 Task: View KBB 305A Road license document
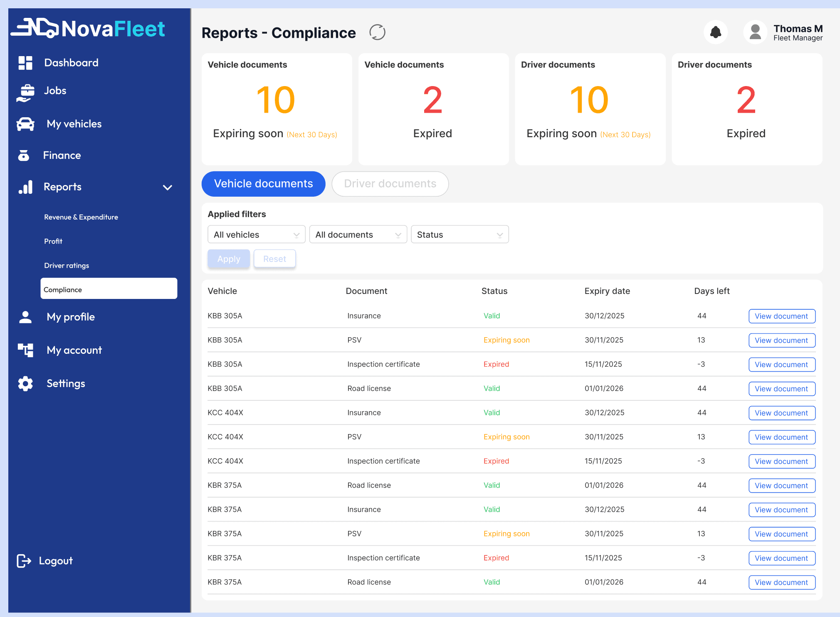[782, 389]
